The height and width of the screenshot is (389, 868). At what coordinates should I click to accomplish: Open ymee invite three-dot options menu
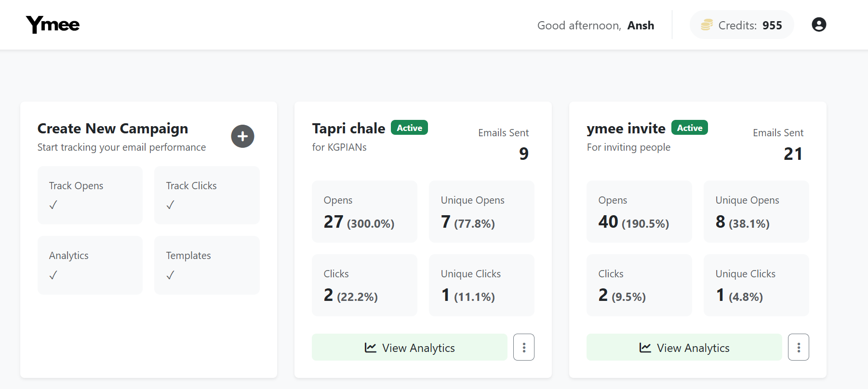pyautogui.click(x=799, y=347)
